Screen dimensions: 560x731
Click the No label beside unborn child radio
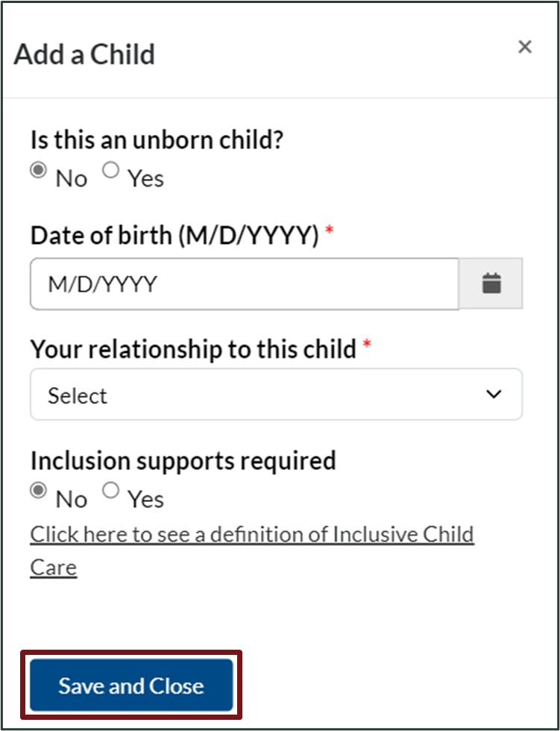[72, 179]
